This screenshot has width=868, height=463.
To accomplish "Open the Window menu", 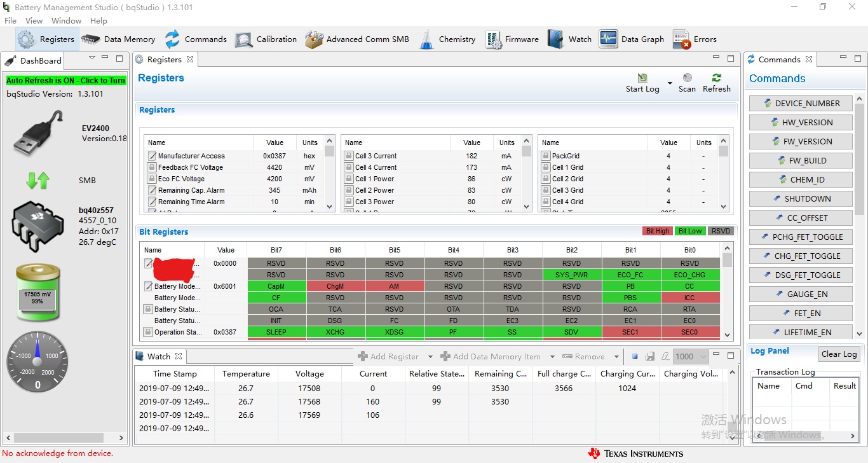I will pyautogui.click(x=66, y=20).
